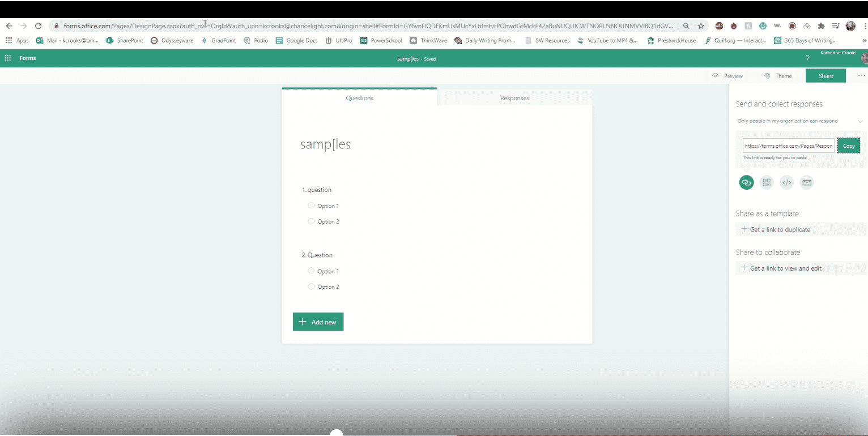This screenshot has width=868, height=436.
Task: Switch to the Responses tab
Action: pyautogui.click(x=514, y=97)
